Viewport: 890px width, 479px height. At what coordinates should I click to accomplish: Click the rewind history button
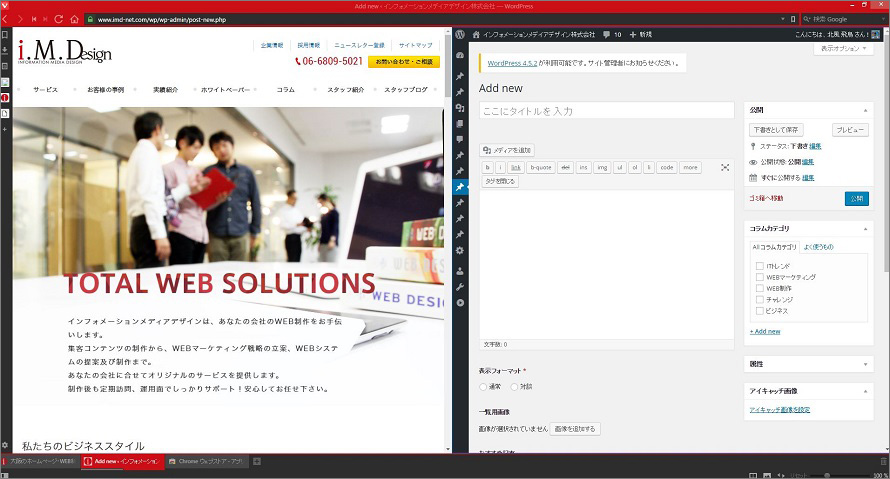(x=33, y=19)
